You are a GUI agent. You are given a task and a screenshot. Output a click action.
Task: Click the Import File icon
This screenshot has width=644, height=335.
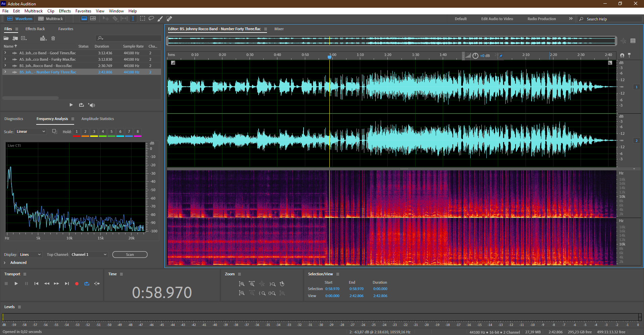tap(15, 38)
